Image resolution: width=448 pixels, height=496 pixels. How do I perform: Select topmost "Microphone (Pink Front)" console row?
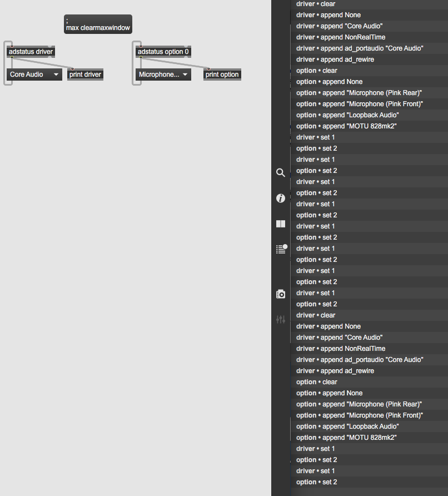point(369,104)
